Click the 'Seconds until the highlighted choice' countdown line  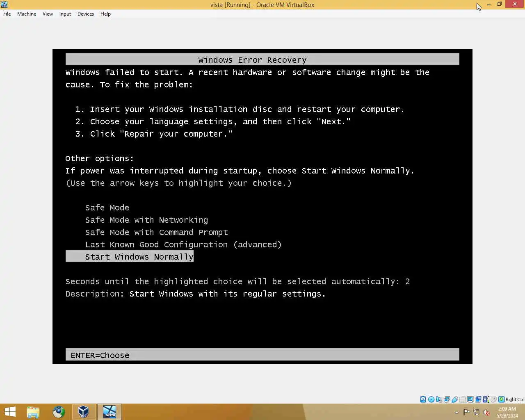237,282
